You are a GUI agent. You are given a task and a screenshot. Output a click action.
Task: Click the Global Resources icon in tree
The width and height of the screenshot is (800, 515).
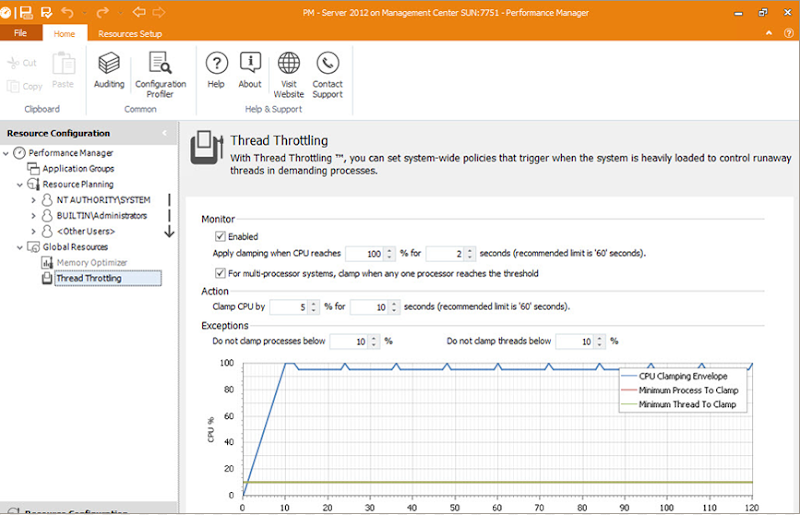coord(33,247)
